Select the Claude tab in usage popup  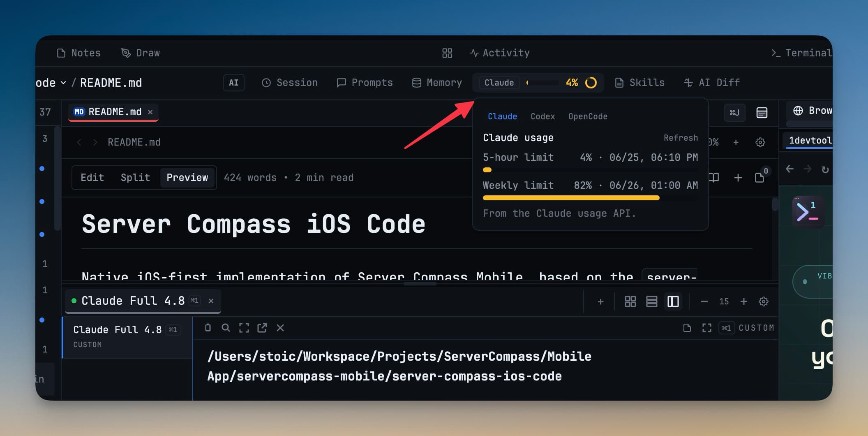click(502, 116)
